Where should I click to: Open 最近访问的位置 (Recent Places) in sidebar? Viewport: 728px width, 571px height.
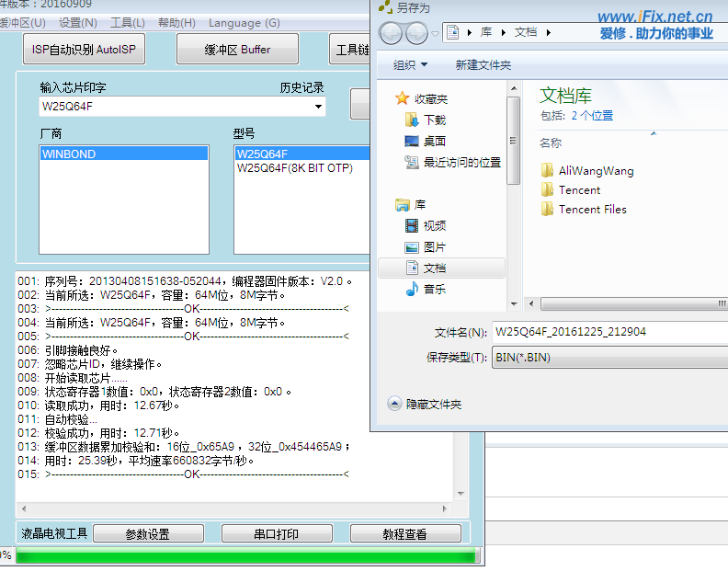(x=461, y=162)
